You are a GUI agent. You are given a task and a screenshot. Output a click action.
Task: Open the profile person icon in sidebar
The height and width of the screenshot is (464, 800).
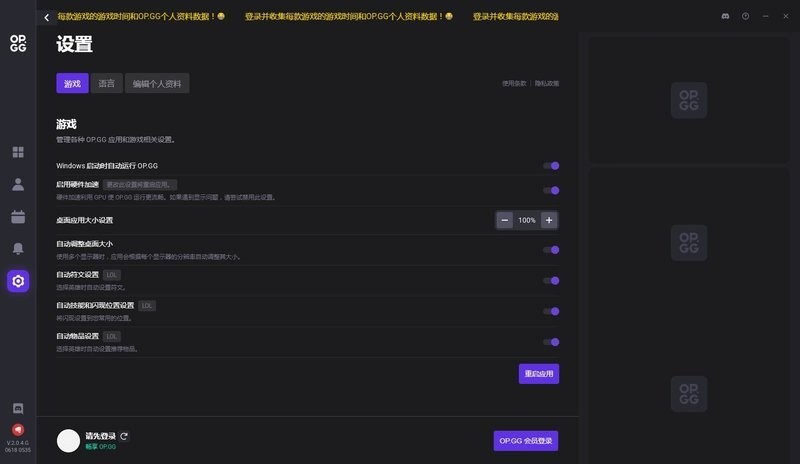[18, 184]
